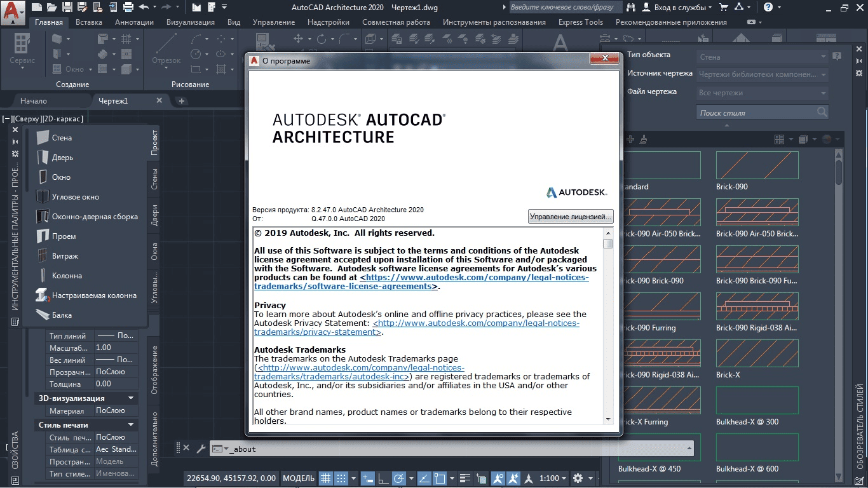This screenshot has height=488, width=868.
Task: Click the plus add icon in Styles Browser
Action: pos(630,139)
